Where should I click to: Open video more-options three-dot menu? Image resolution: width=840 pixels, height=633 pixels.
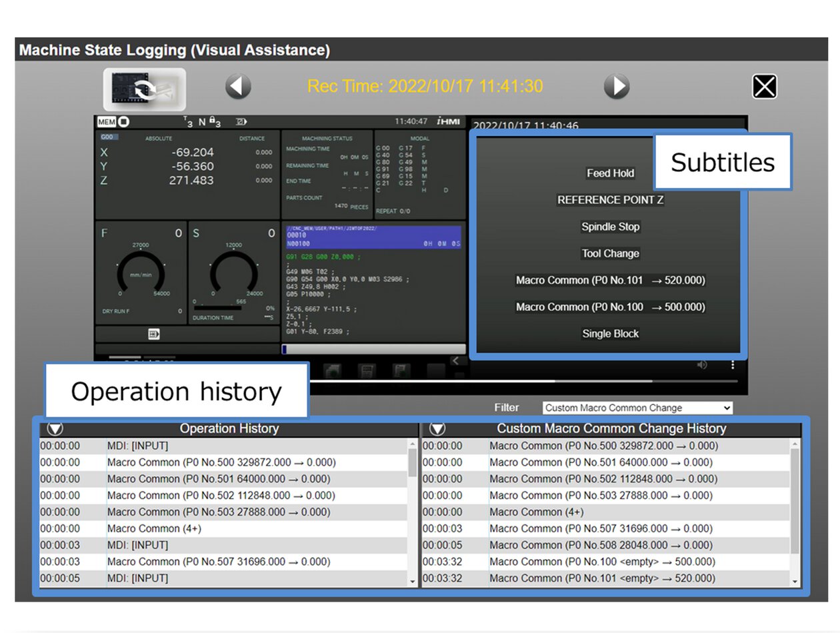(x=733, y=364)
